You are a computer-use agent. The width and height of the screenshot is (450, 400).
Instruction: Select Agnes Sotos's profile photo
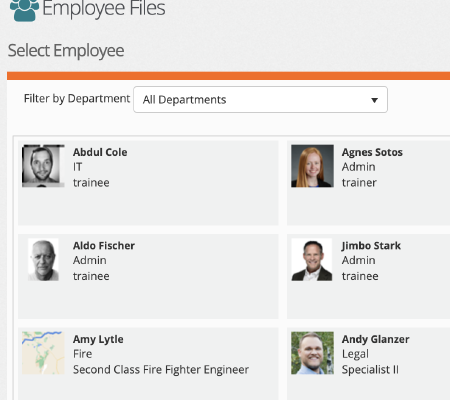(x=312, y=166)
